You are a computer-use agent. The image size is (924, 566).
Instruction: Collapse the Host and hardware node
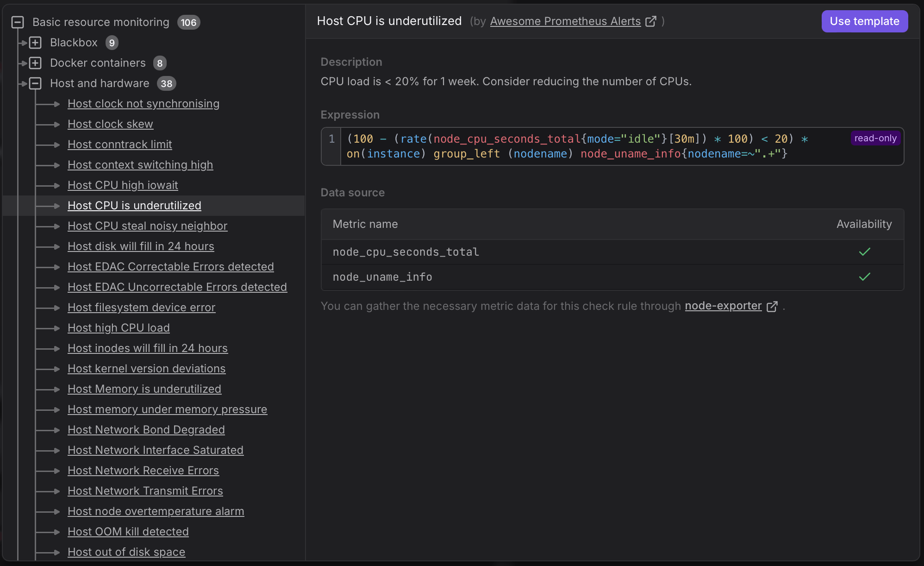[x=35, y=83]
